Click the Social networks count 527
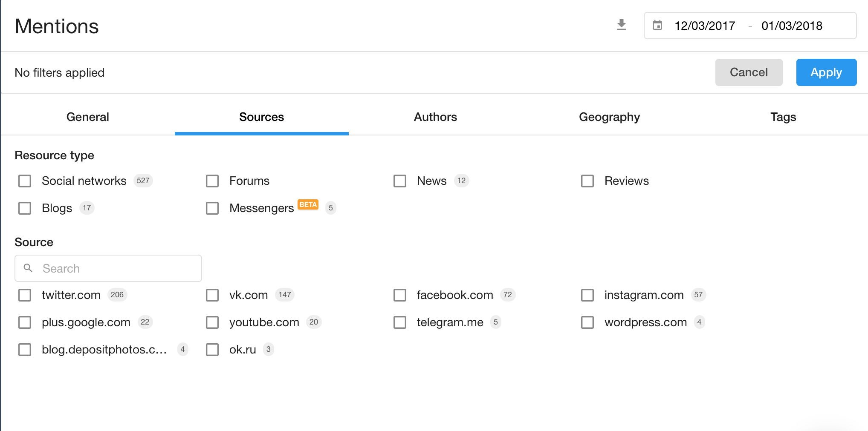The height and width of the screenshot is (431, 868). point(143,181)
